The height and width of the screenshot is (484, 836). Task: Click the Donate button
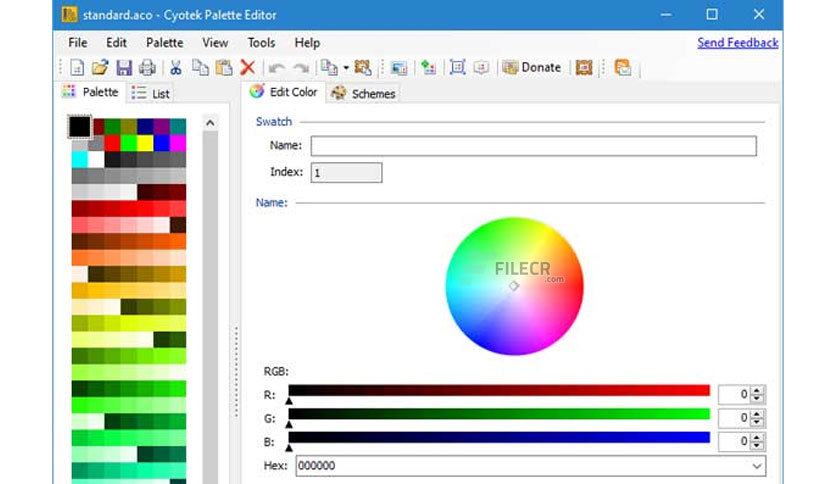pyautogui.click(x=532, y=68)
